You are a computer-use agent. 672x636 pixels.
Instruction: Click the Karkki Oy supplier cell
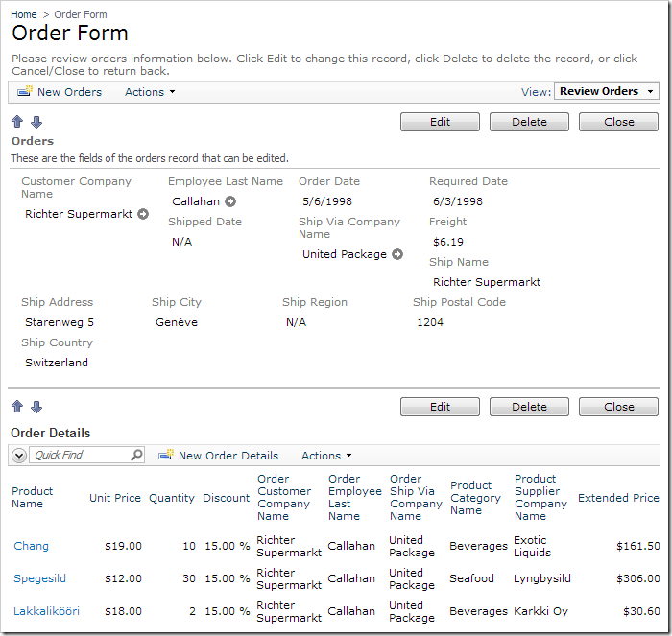point(540,611)
